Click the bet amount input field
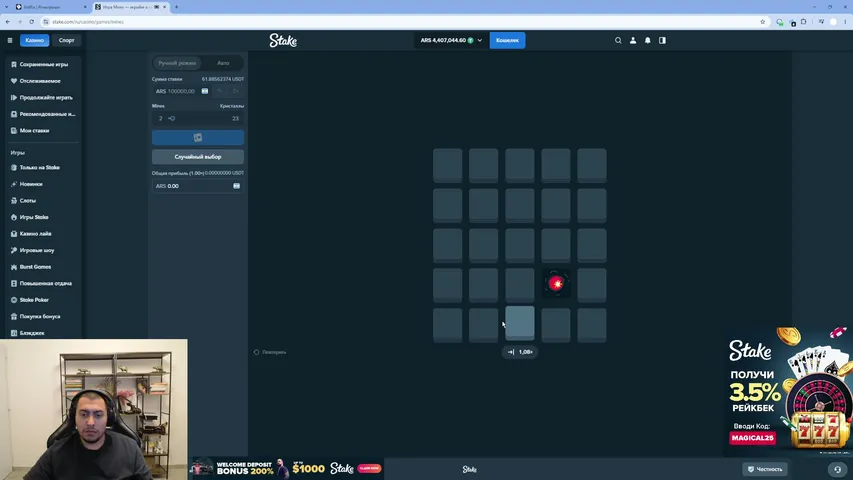853x480 pixels. point(182,91)
